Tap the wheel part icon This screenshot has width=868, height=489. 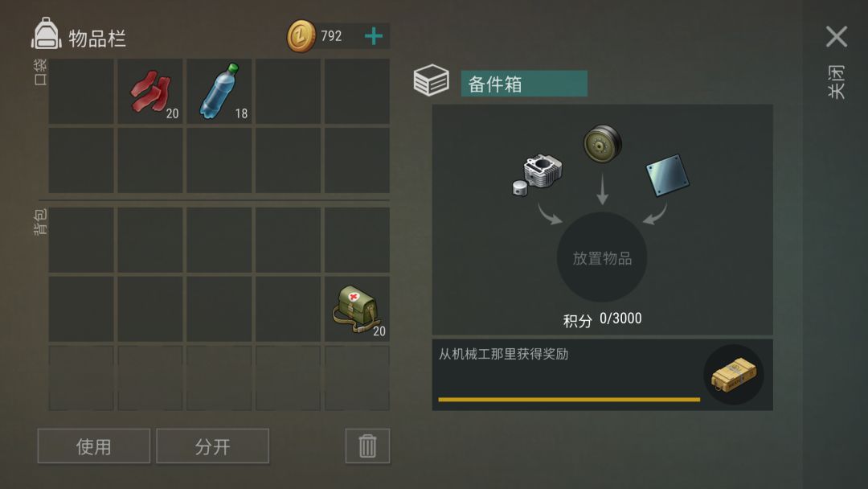click(x=602, y=144)
